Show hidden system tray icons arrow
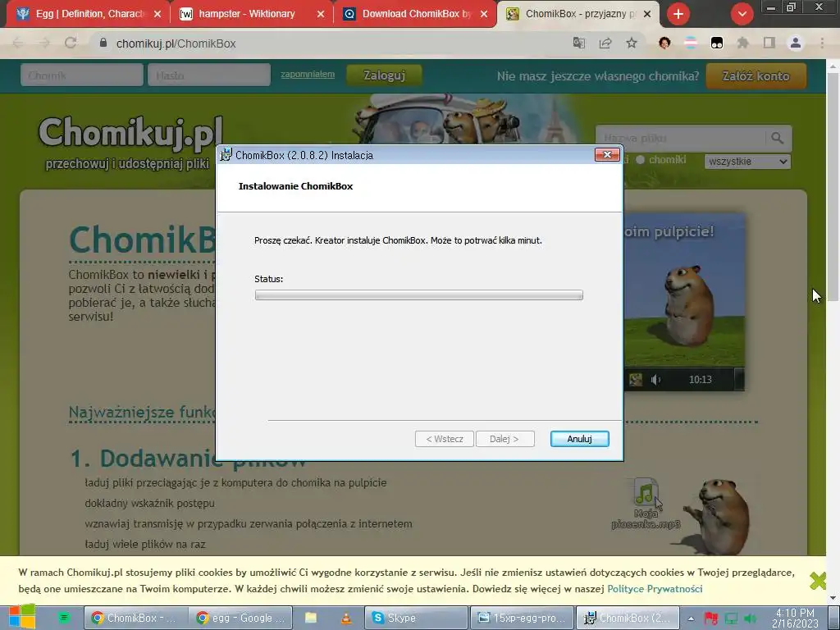 (691, 619)
